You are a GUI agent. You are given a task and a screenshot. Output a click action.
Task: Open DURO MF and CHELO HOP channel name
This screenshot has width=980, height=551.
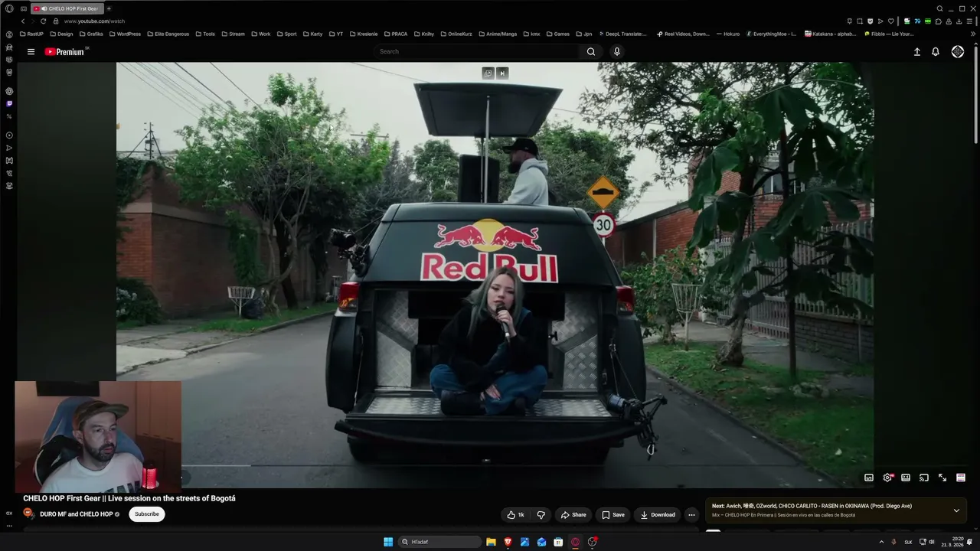76,514
